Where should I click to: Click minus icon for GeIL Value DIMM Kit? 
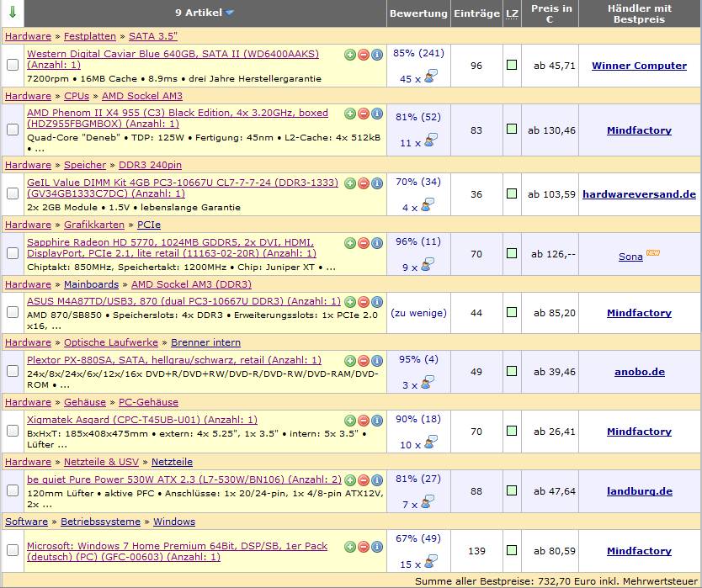[364, 183]
